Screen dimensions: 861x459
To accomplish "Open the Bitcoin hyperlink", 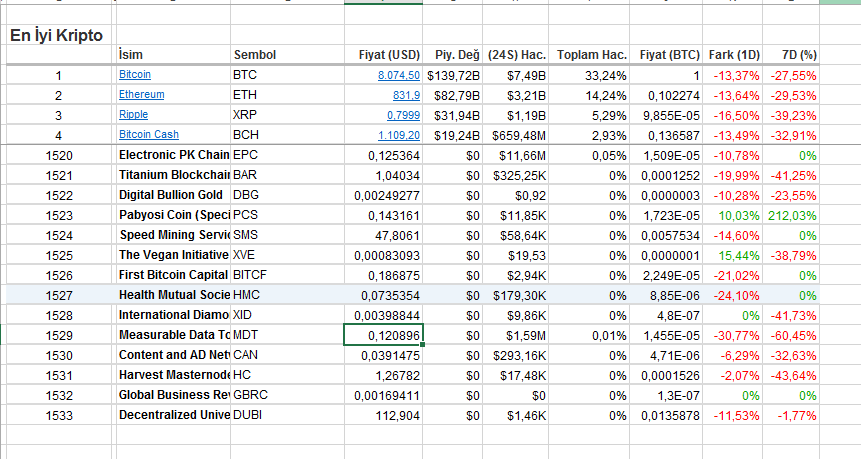I will pyautogui.click(x=135, y=75).
